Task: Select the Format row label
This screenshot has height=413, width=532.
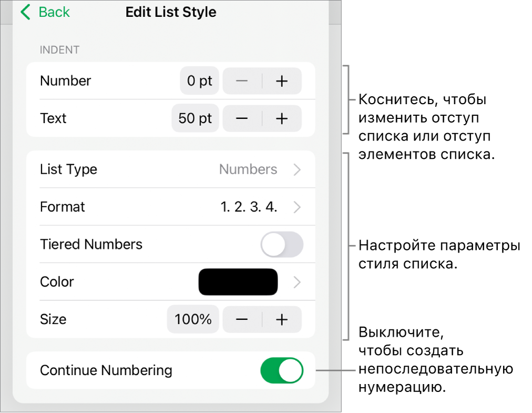Action: tap(63, 207)
